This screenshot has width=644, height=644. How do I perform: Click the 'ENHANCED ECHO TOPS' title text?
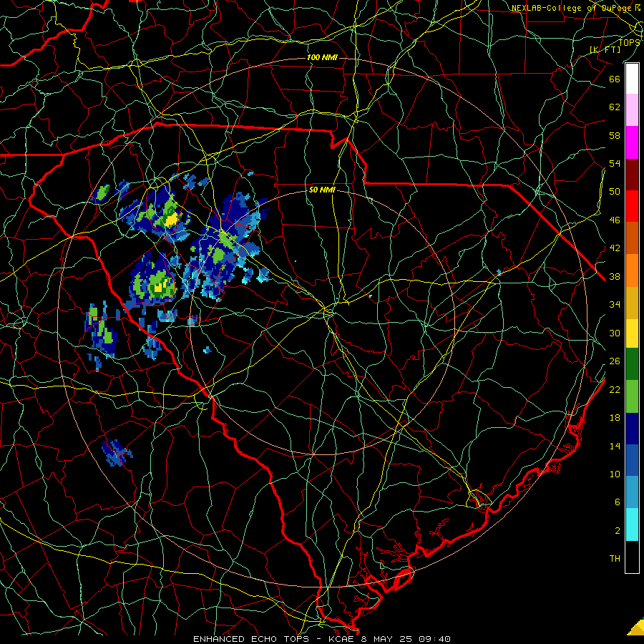tap(251, 639)
